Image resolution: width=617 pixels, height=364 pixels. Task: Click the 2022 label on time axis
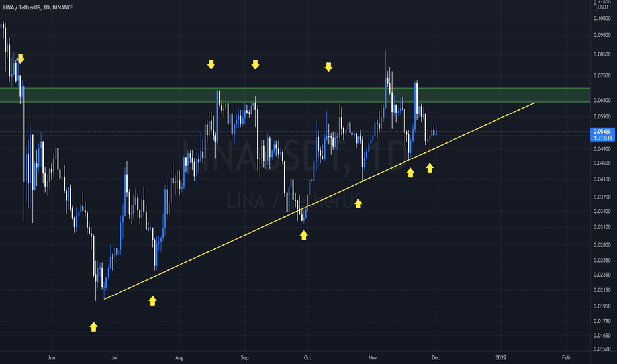point(501,358)
